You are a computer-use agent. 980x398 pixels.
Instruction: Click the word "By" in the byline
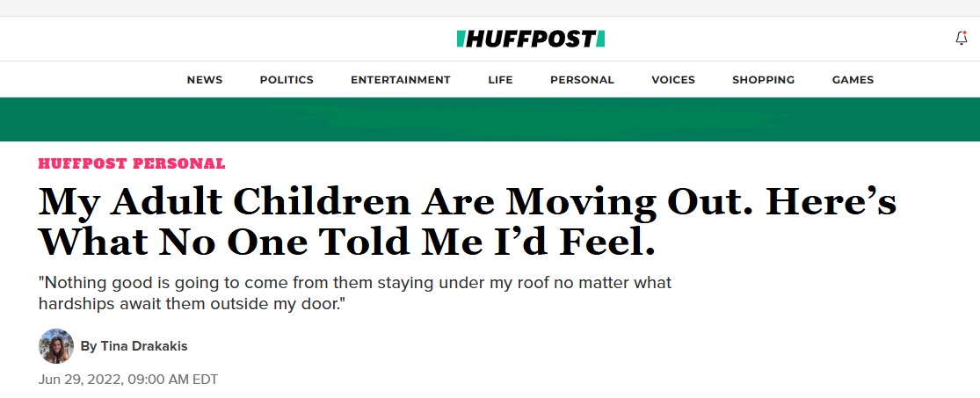(x=88, y=346)
